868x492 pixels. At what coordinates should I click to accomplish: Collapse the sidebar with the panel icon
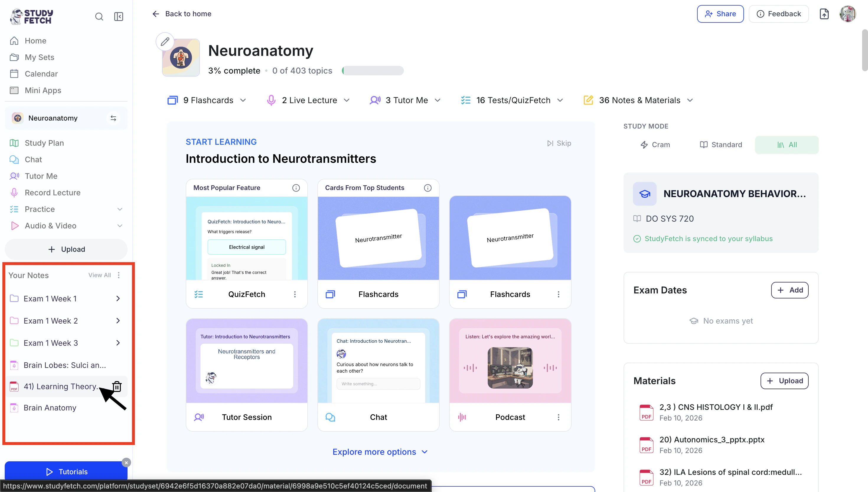[x=118, y=17]
